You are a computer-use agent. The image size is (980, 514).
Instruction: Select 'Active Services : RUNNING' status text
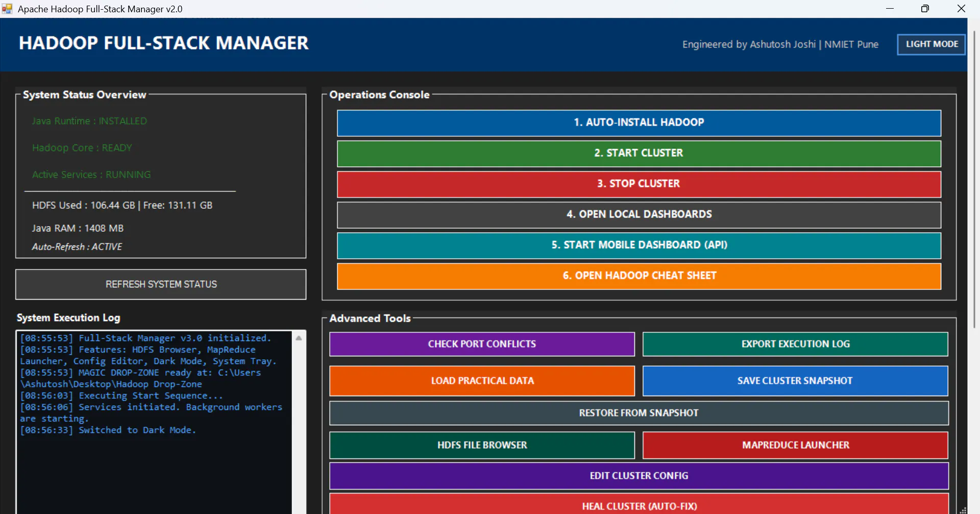(x=91, y=175)
